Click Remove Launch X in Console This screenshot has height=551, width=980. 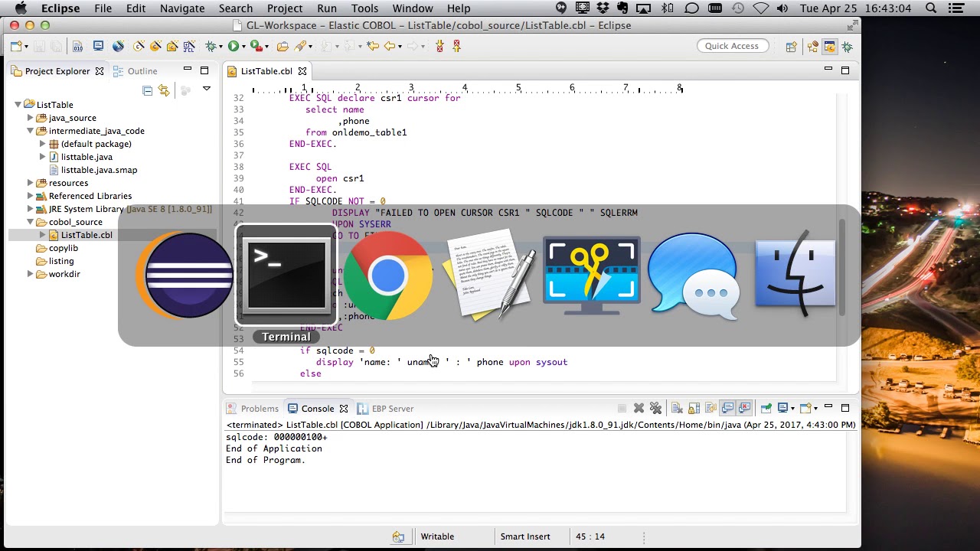[x=639, y=408]
